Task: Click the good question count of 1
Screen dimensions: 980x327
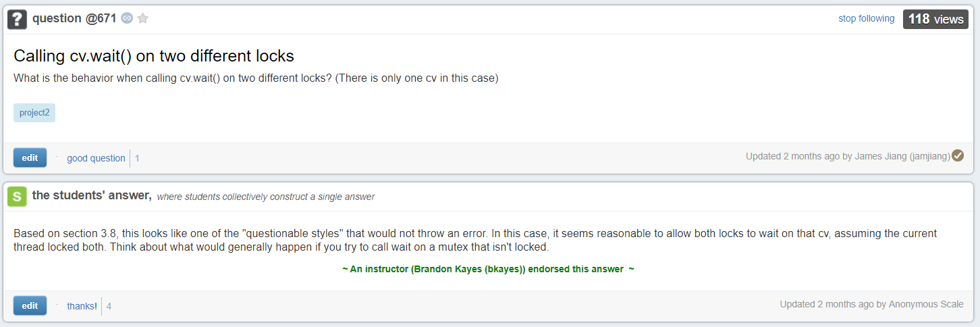Action: coord(137,158)
